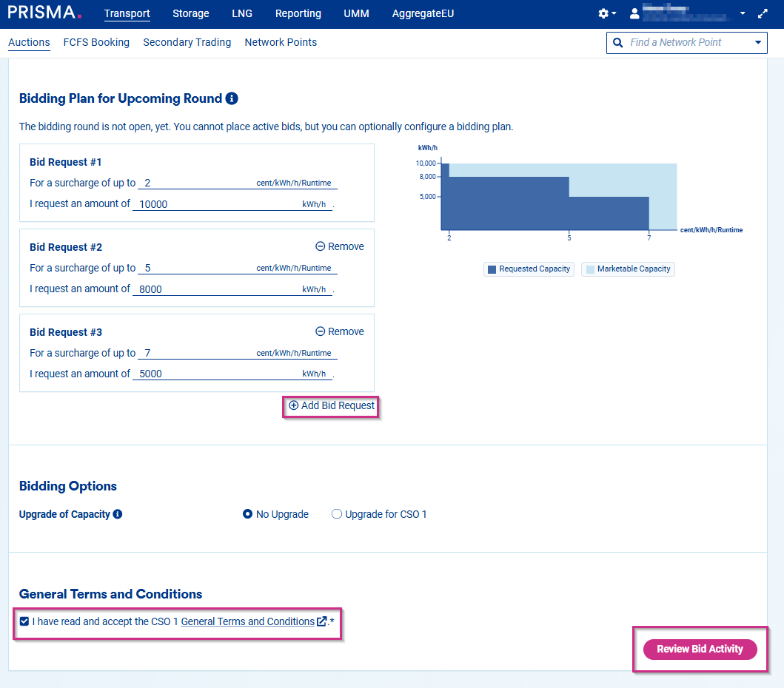
Task: Untick the accept terms checkbox
Action: coord(24,621)
